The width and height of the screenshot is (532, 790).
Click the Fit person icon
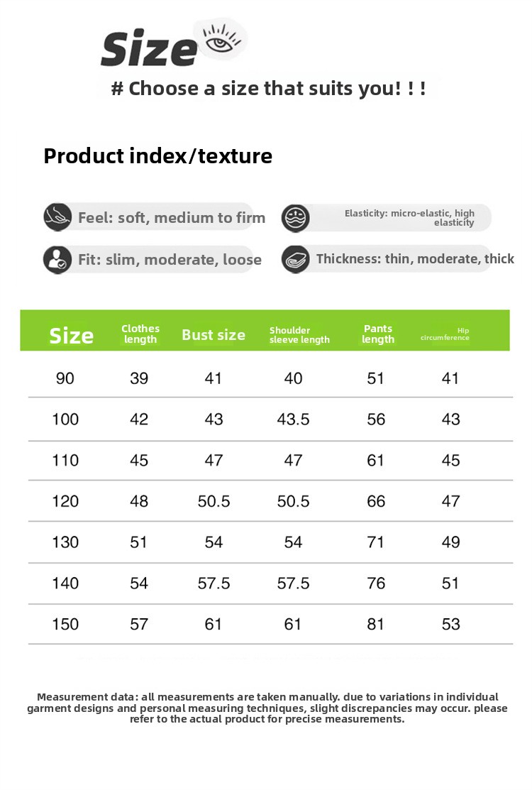click(57, 260)
